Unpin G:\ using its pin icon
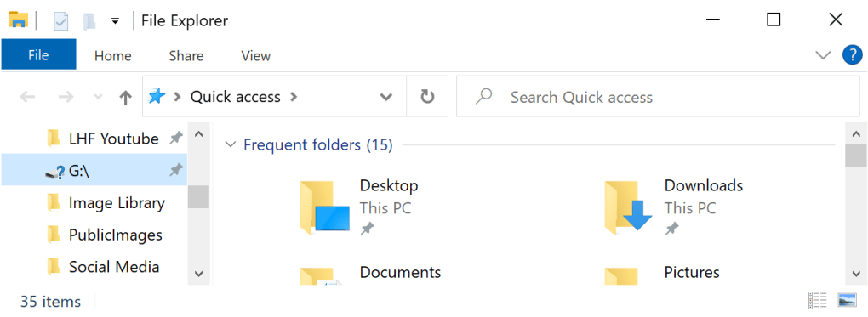The image size is (868, 317). 175,170
